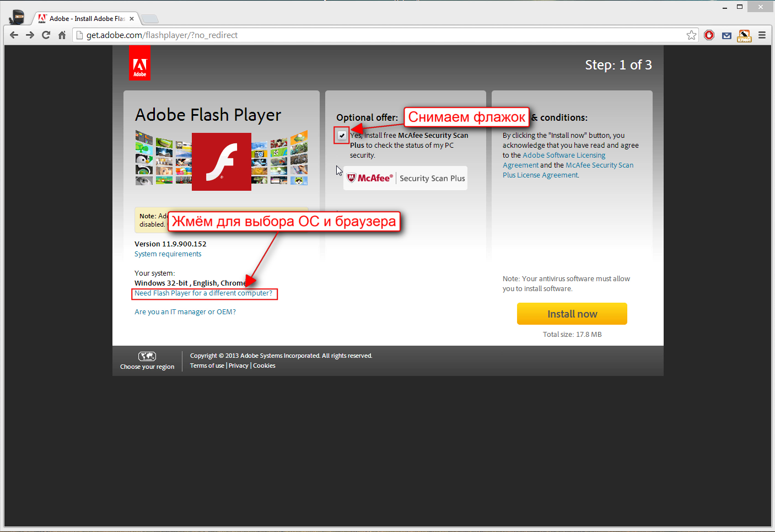Click the Optional offer heading
775x532 pixels.
point(367,117)
